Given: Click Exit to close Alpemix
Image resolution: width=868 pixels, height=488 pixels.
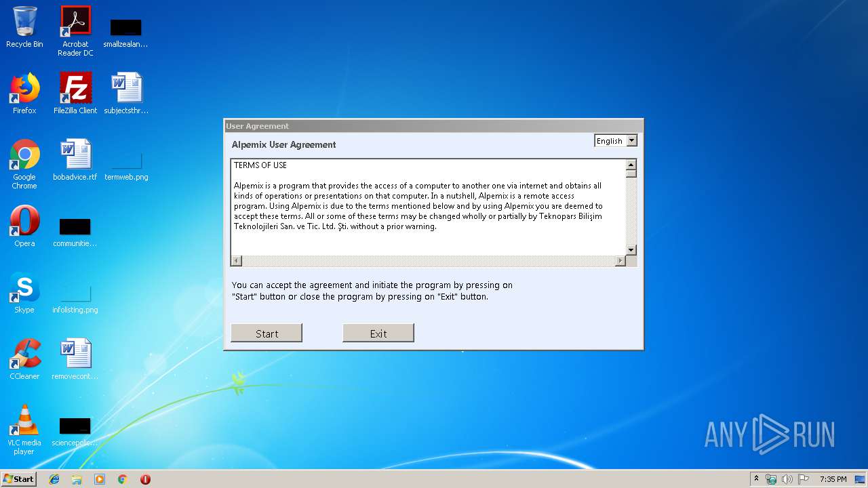Looking at the screenshot, I should (x=378, y=333).
